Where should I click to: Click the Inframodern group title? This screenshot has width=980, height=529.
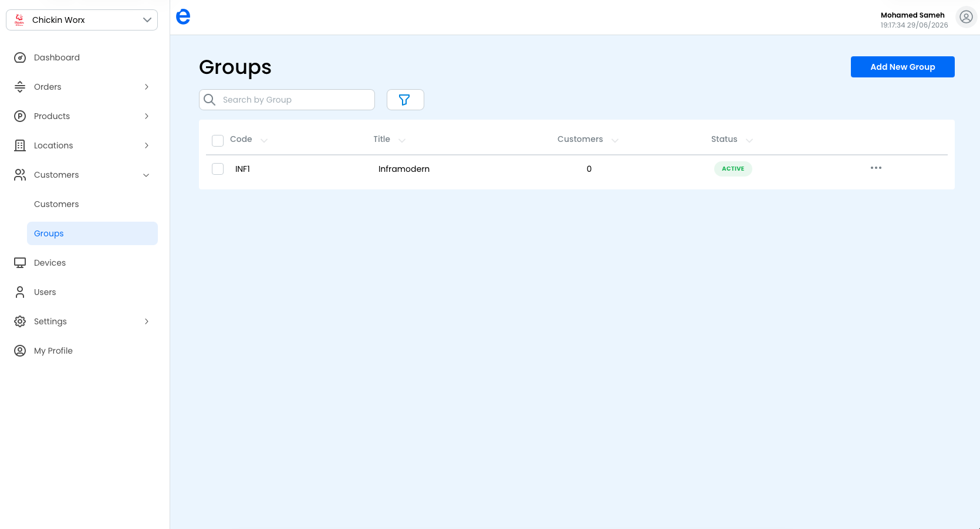[404, 169]
